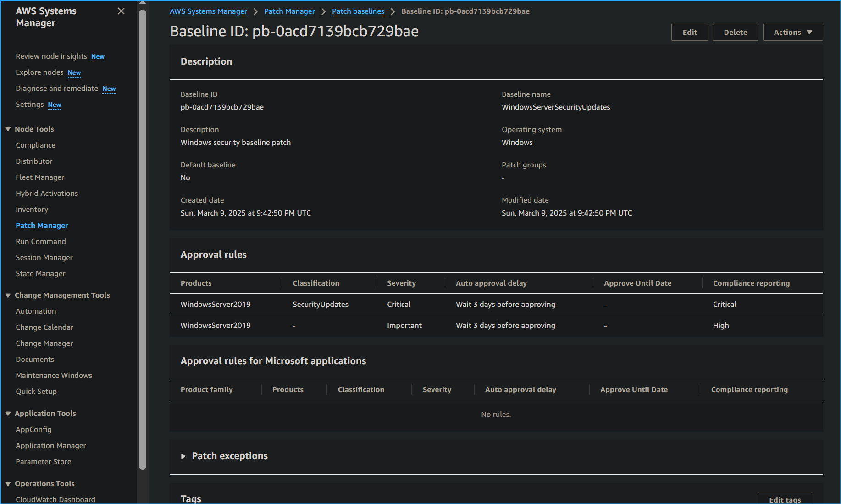Open Patch Manager in the sidebar
The width and height of the screenshot is (841, 504).
click(x=42, y=225)
